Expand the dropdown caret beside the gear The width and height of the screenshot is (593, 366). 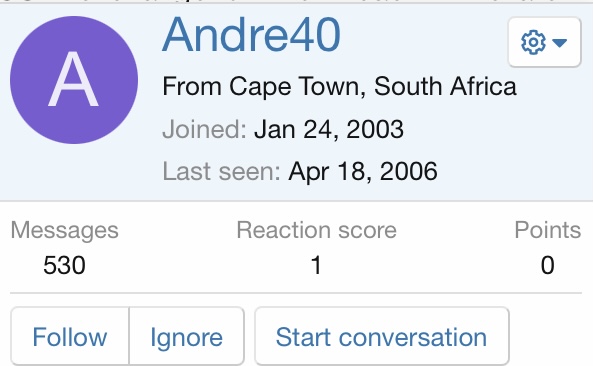pyautogui.click(x=560, y=42)
